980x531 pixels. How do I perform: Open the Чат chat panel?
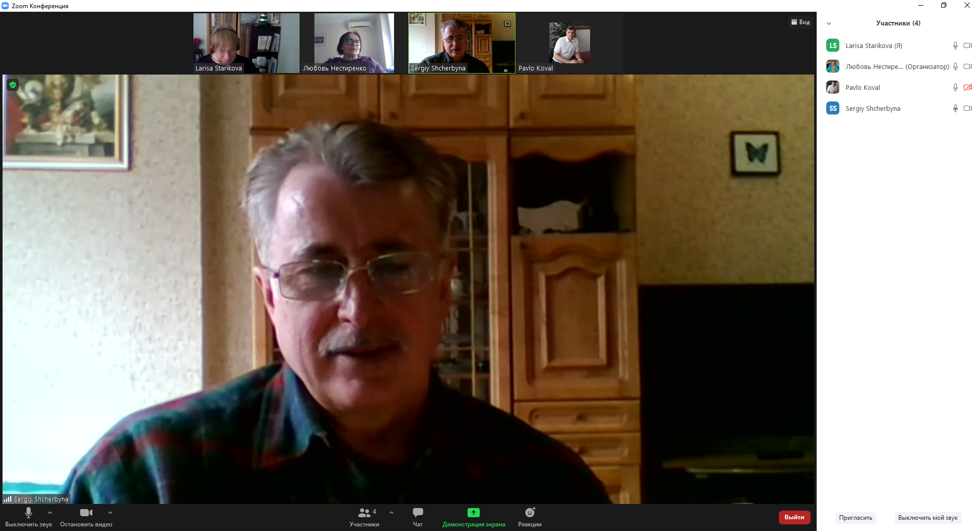418,517
